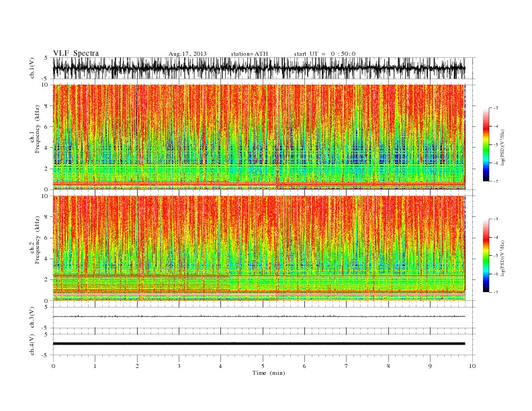Click the "station=ATH" label

249,54
